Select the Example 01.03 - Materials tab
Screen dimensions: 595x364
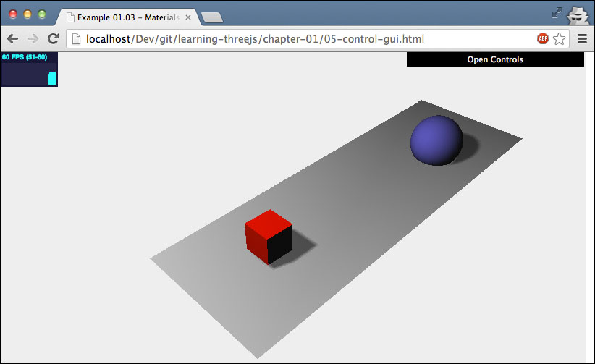128,17
